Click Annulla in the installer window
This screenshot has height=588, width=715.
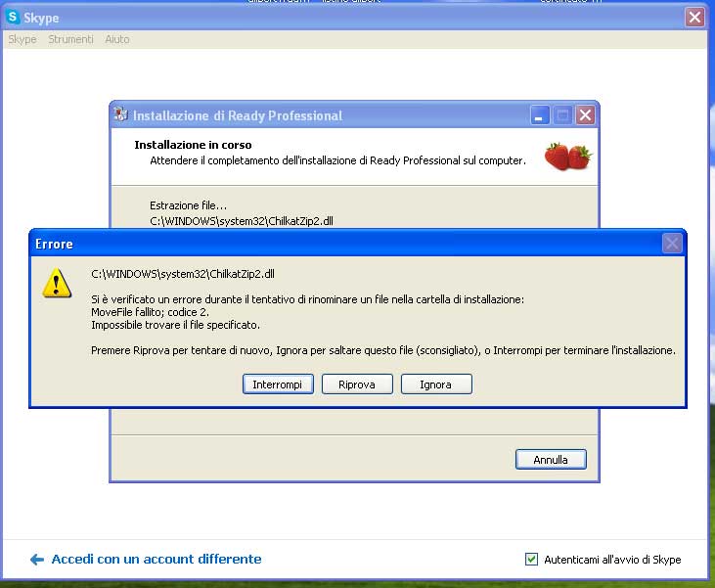pos(551,460)
